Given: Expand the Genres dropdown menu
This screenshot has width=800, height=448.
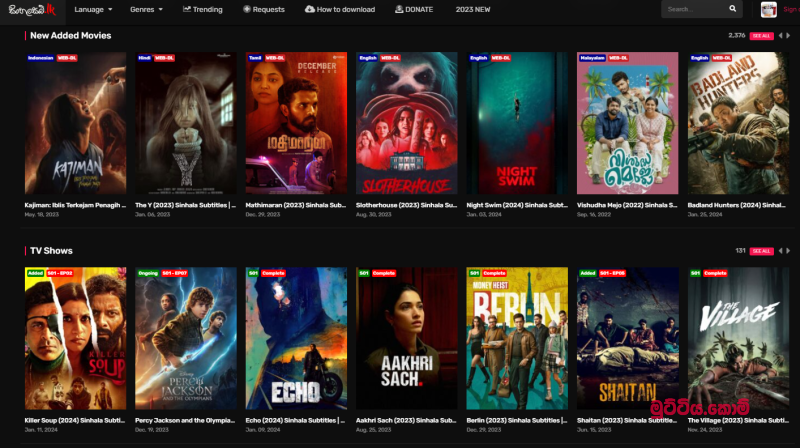Looking at the screenshot, I should click(146, 9).
